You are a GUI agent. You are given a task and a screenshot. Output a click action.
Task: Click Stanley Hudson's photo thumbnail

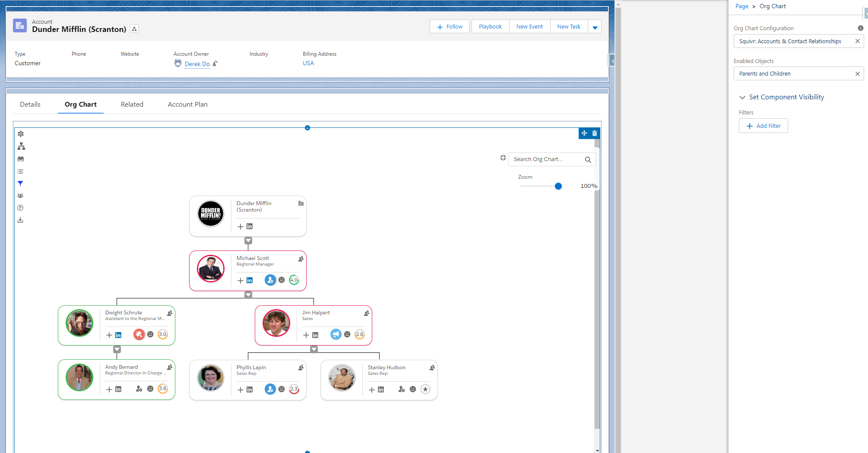point(342,377)
